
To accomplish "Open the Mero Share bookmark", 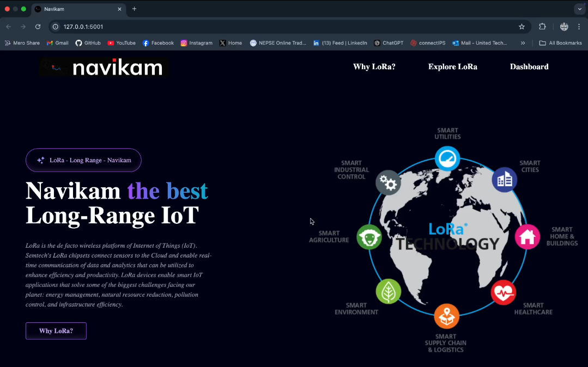I will click(22, 43).
